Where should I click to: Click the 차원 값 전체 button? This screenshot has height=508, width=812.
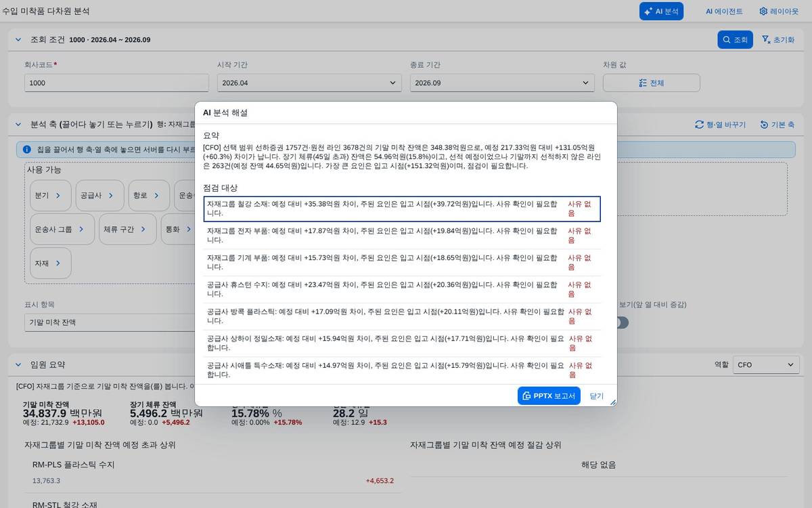pos(651,83)
